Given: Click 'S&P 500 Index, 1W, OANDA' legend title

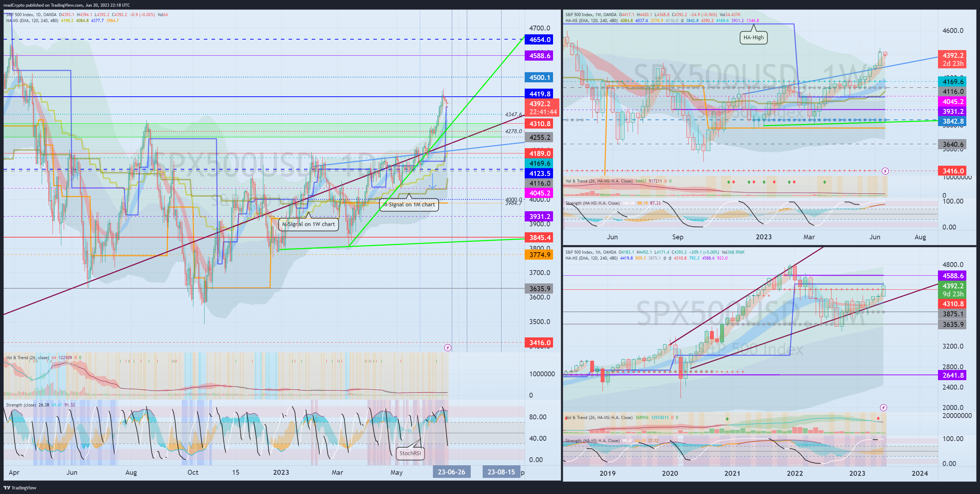Looking at the screenshot, I should [591, 14].
